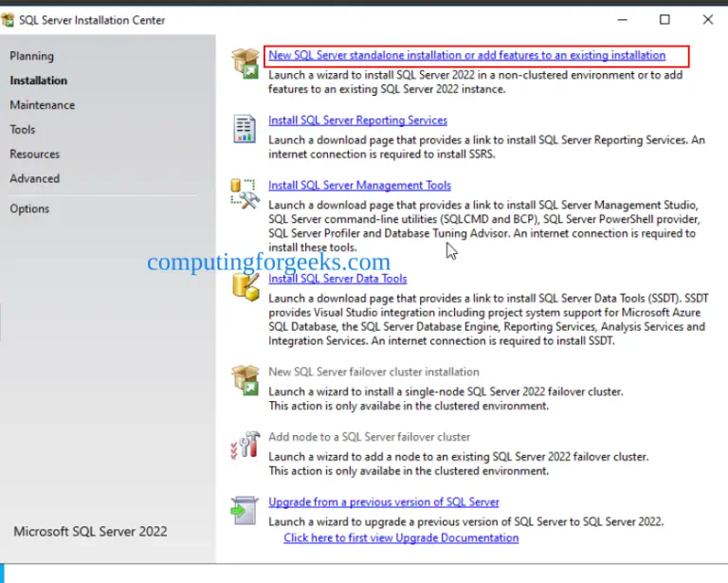Go to the Resources section

tap(34, 155)
